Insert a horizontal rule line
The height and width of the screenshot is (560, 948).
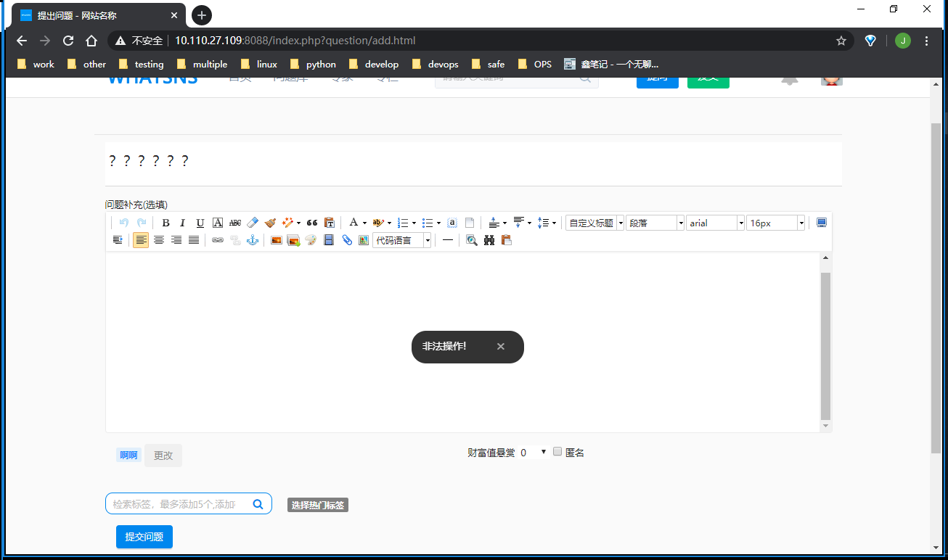click(448, 240)
